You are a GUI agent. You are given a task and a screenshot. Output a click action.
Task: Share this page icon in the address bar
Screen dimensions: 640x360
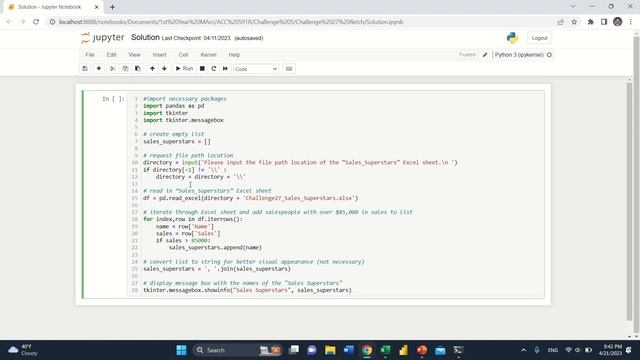coord(560,22)
